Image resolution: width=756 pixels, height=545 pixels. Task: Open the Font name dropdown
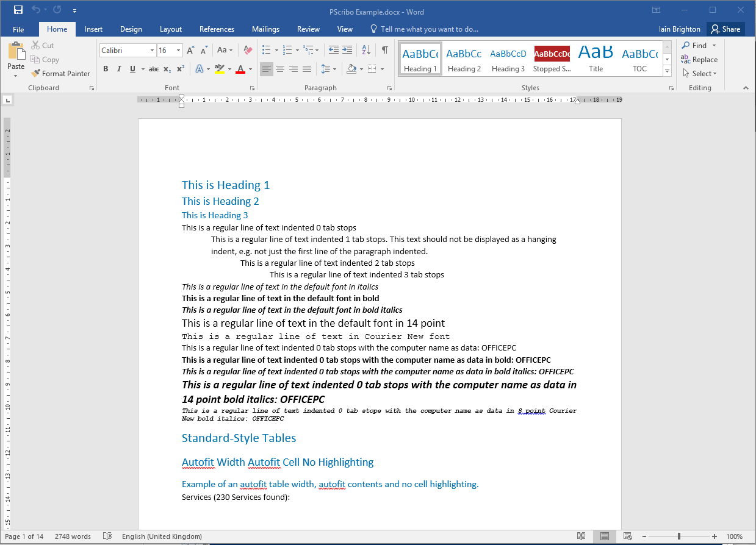click(151, 51)
